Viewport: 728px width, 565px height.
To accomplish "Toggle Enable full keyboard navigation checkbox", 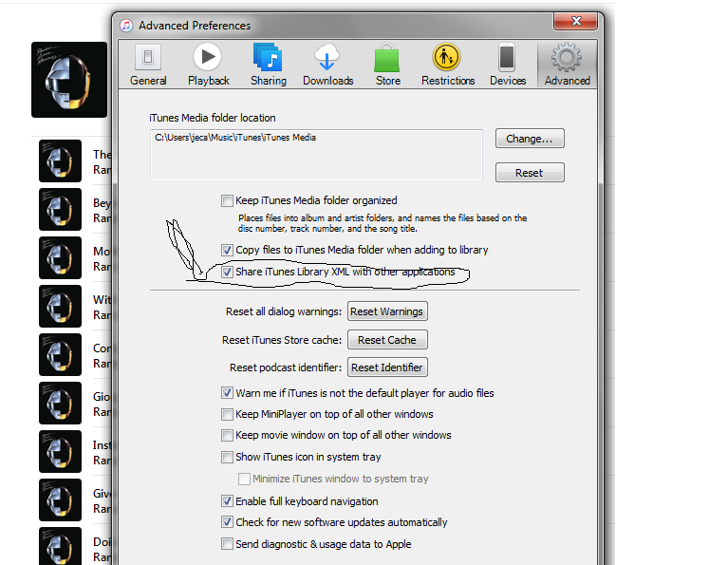I will [227, 501].
